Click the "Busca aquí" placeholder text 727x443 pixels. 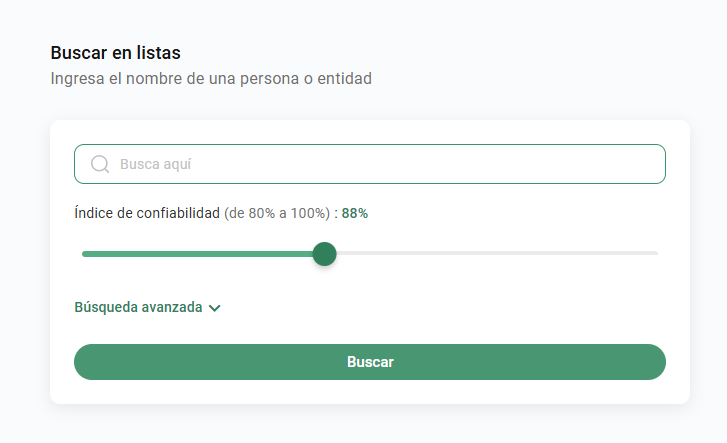[x=155, y=164]
